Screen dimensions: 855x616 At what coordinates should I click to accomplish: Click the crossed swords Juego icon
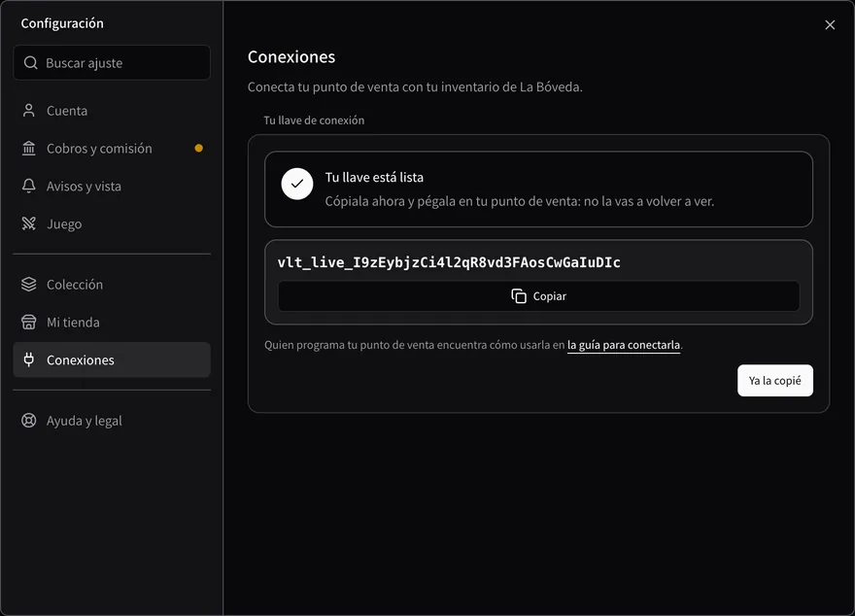tap(29, 223)
